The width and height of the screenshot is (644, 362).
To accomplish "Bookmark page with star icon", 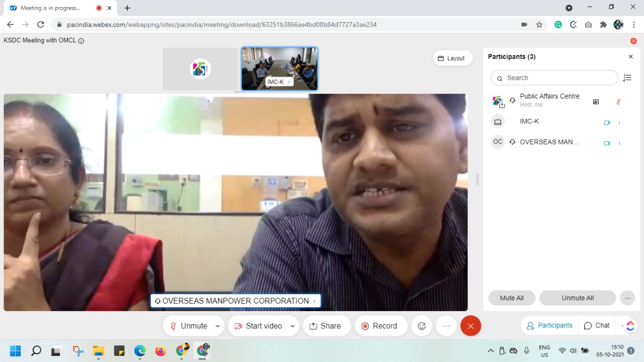I will pos(539,25).
